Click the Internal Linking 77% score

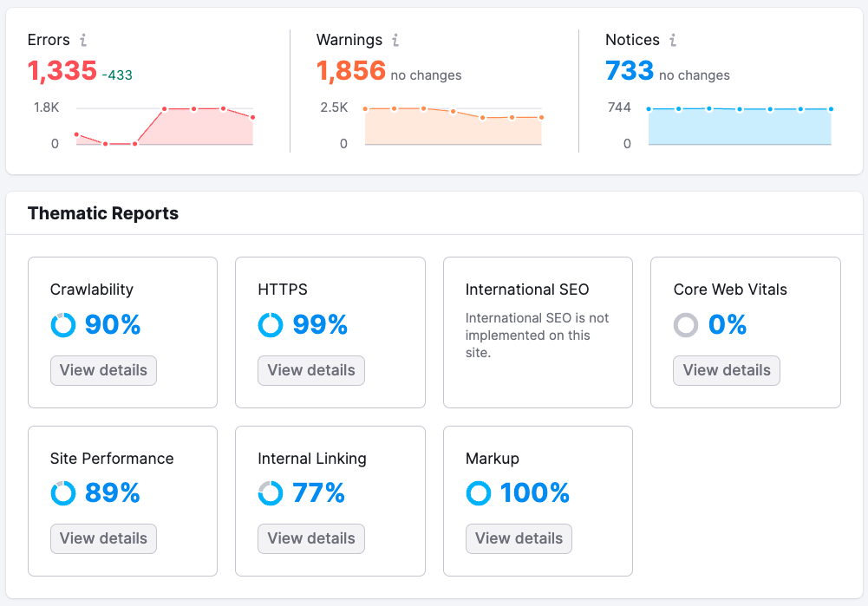point(318,492)
